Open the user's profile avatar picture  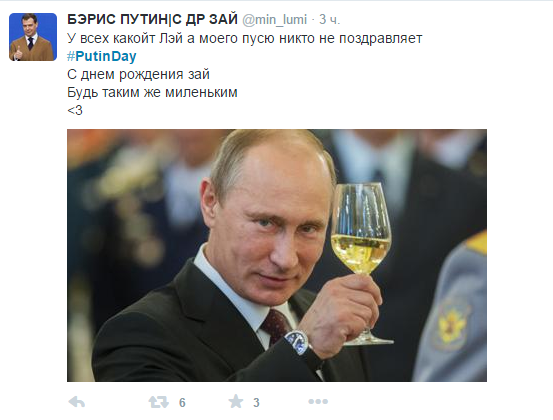33,37
